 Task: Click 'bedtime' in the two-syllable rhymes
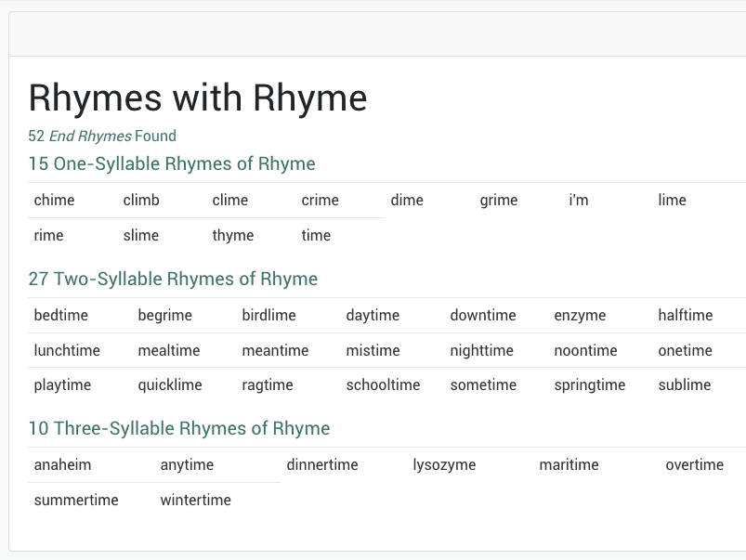click(x=60, y=315)
